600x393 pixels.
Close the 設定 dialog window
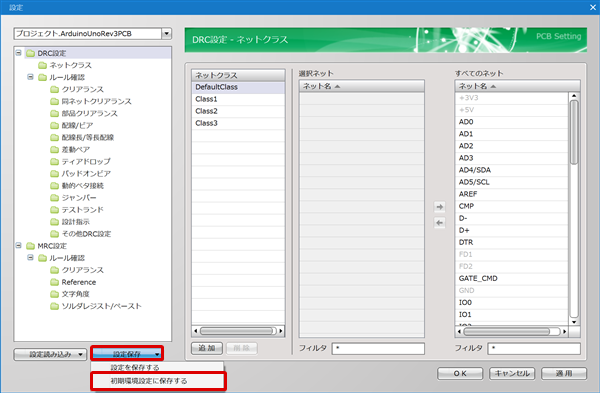coord(592,7)
